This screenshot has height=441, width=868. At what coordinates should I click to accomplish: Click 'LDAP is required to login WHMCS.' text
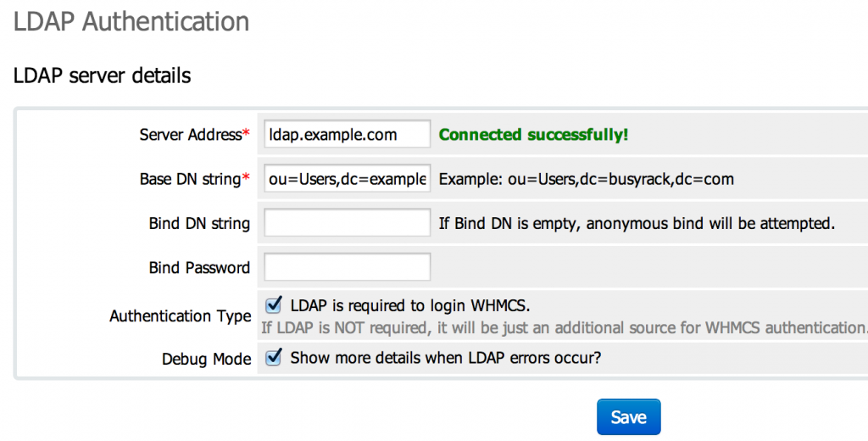point(410,305)
